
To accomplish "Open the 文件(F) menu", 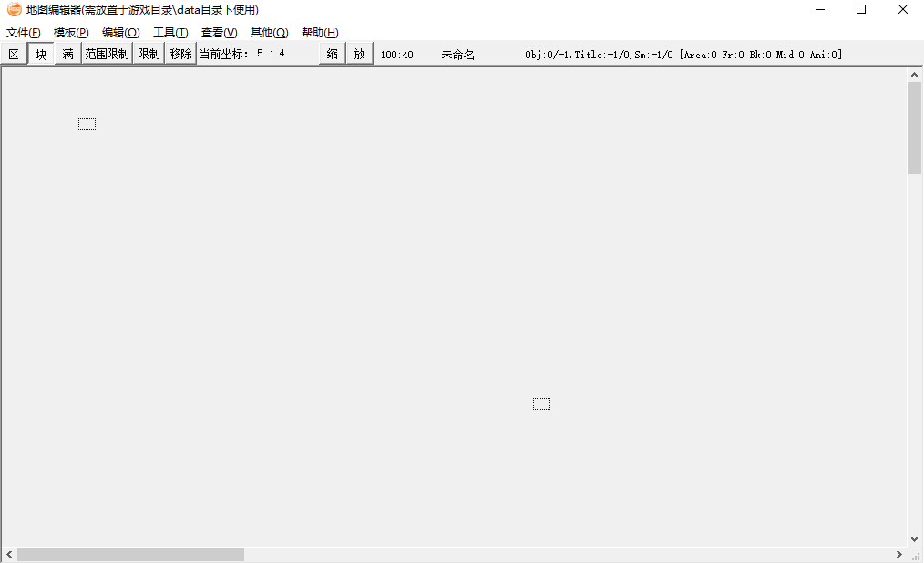I will tap(24, 33).
